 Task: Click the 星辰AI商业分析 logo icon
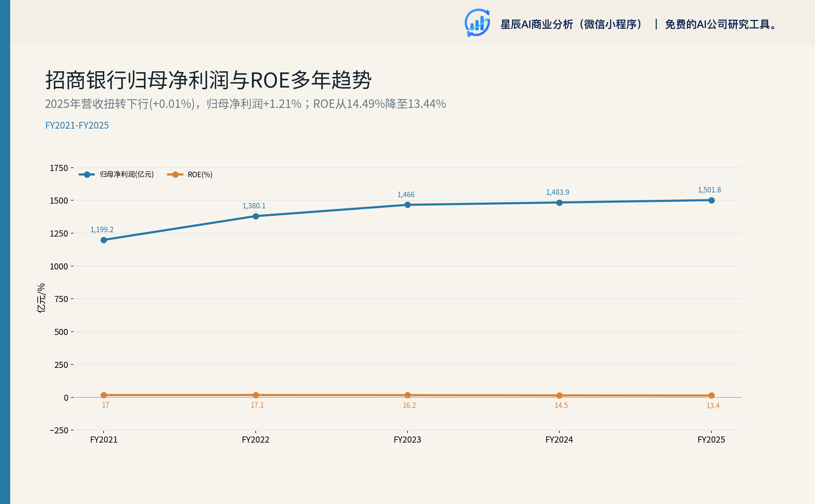477,23
